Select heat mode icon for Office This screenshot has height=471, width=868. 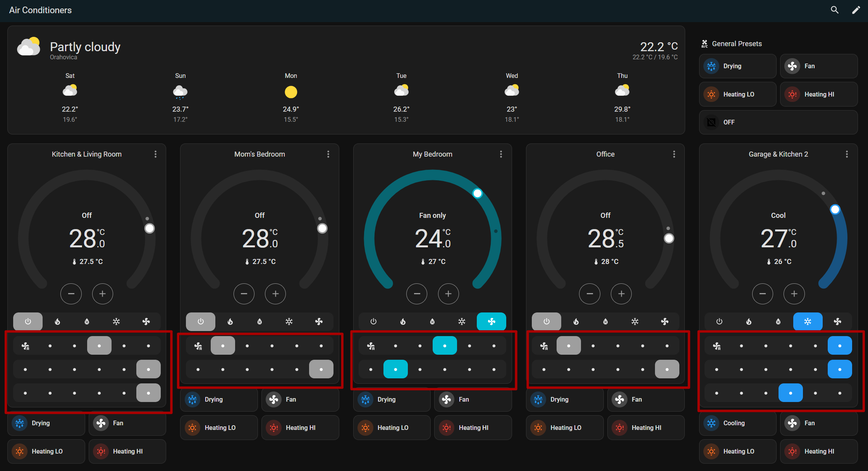click(x=576, y=321)
